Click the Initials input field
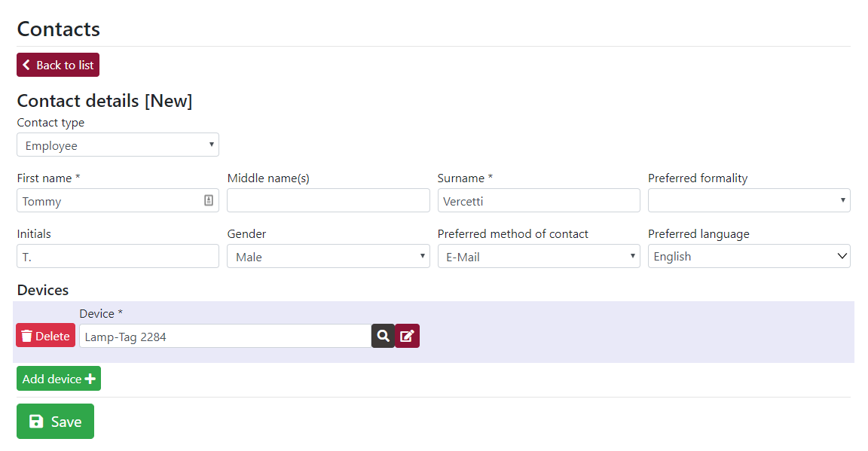This screenshot has height=451, width=868. pos(118,256)
